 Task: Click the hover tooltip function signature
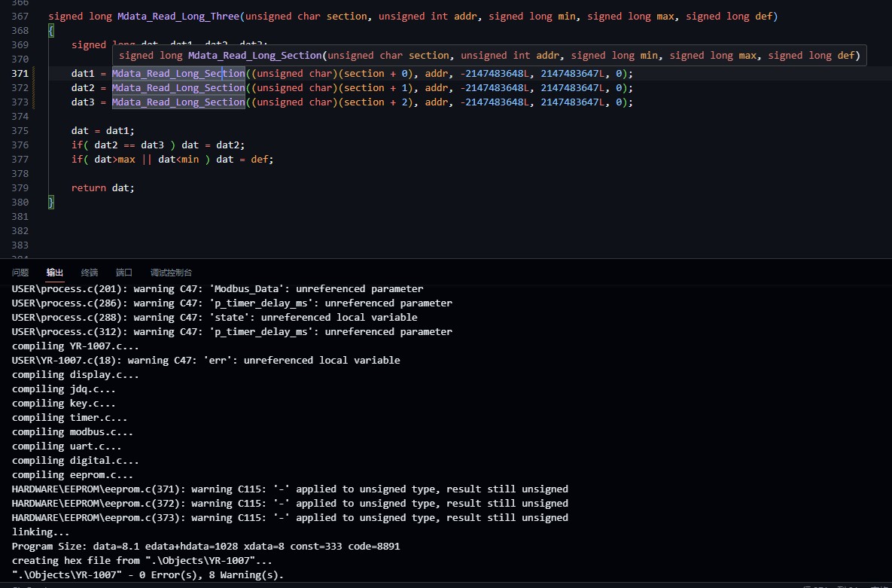pyautogui.click(x=489, y=55)
